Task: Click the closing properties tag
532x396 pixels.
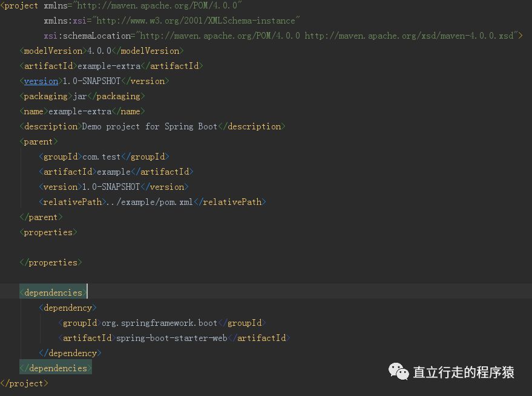Action: coord(51,262)
